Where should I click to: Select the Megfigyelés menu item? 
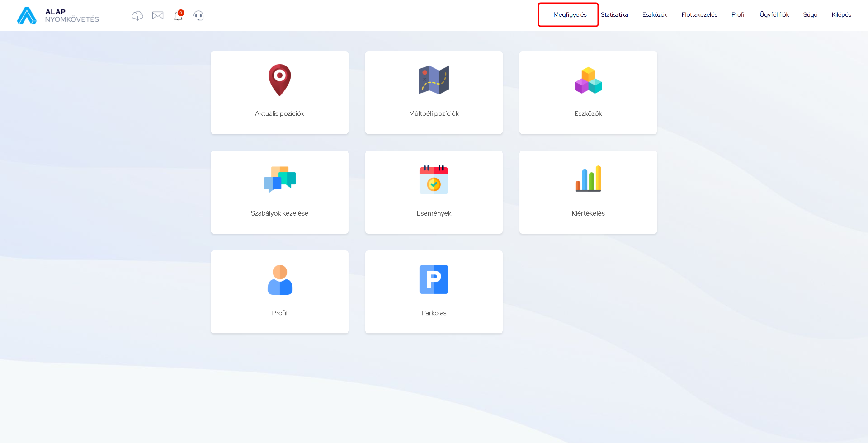pyautogui.click(x=570, y=15)
